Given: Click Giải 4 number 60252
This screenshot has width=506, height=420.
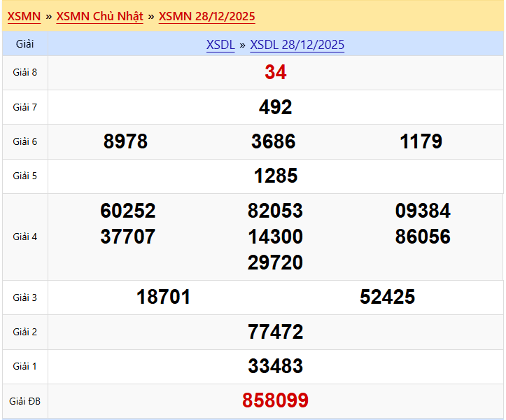Looking at the screenshot, I should 128,211.
